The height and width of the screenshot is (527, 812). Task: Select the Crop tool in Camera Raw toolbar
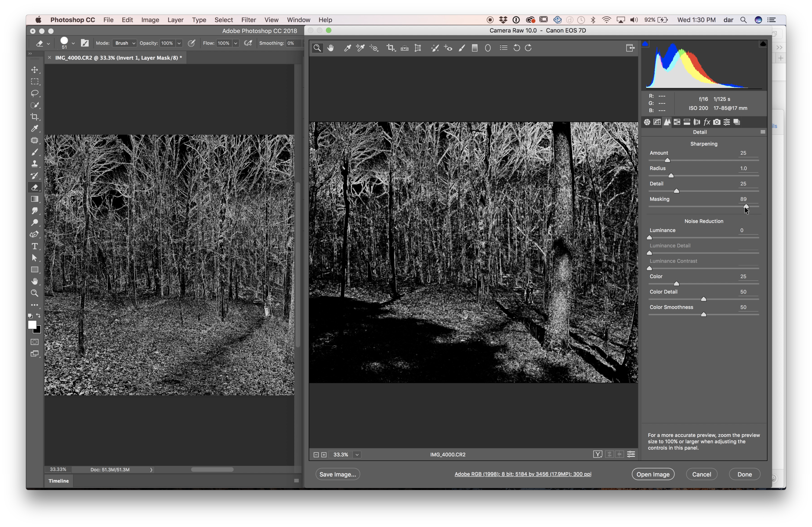point(391,48)
